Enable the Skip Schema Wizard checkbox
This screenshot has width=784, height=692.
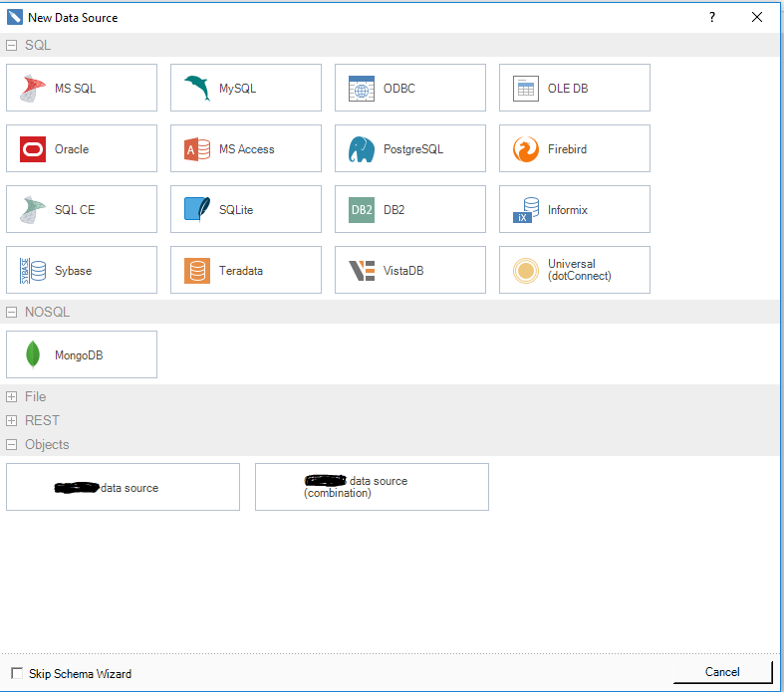point(17,673)
